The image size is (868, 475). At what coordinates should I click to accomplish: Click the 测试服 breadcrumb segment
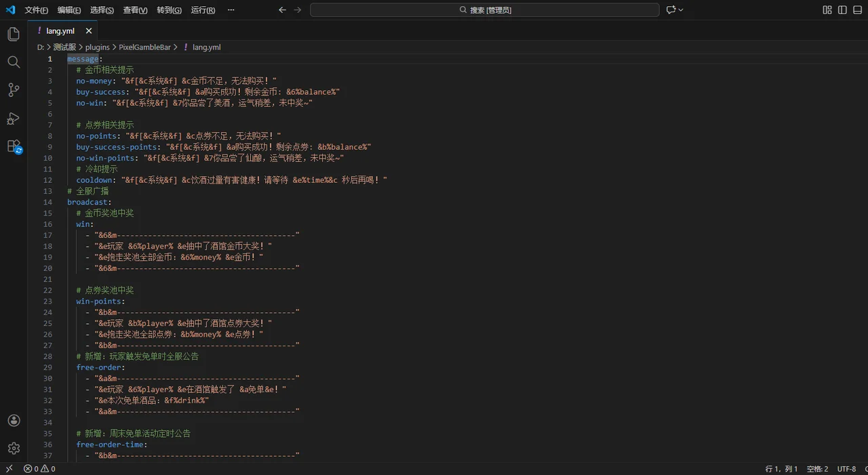(64, 47)
